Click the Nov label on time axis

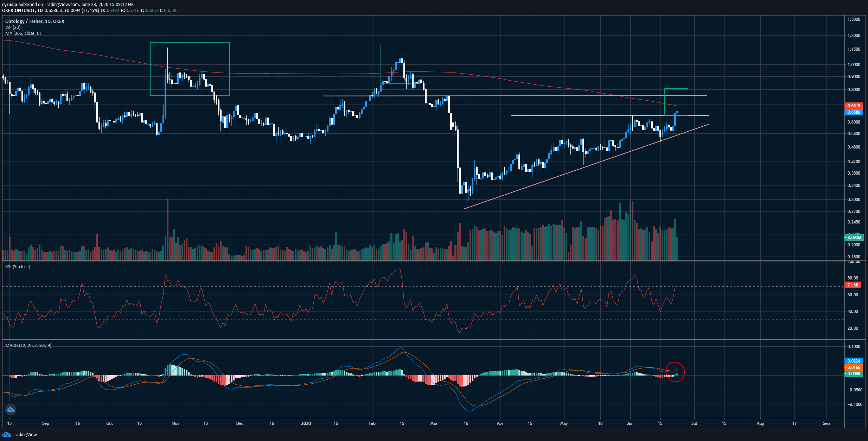tap(176, 423)
